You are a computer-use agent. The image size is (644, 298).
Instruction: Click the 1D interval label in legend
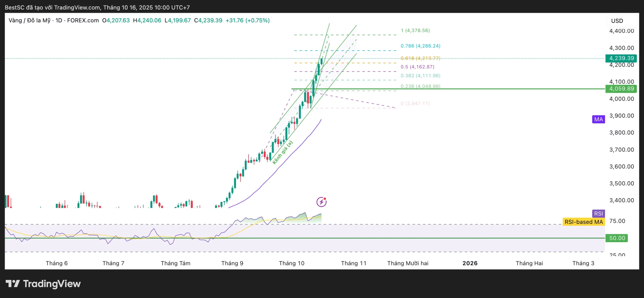[59, 20]
